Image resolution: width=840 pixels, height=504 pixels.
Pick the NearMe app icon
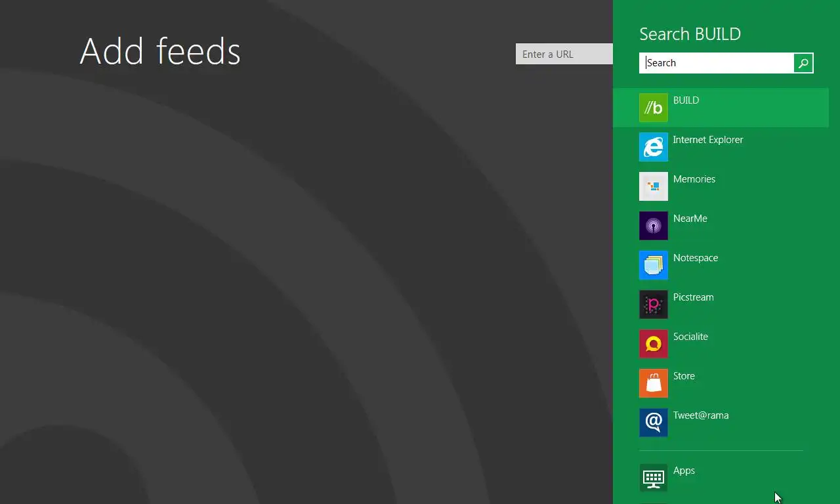click(x=653, y=226)
